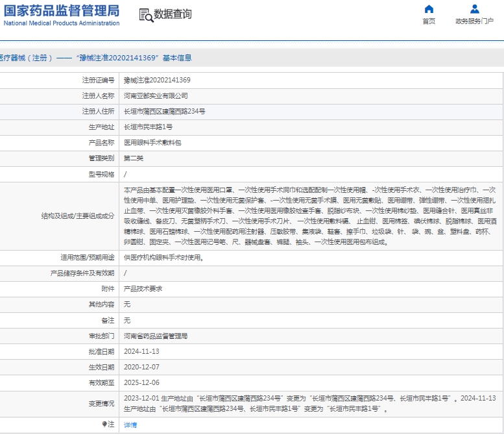Click the 河南省药品监督管理局 value

[x=156, y=336]
